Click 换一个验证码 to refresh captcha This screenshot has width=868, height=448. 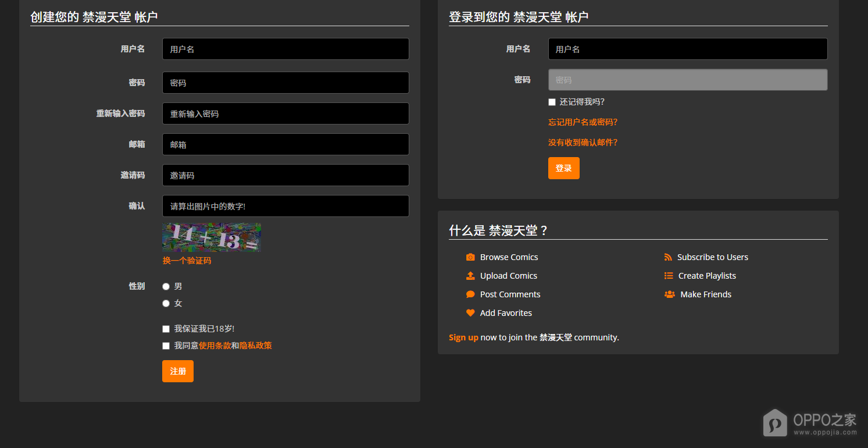[x=187, y=261]
